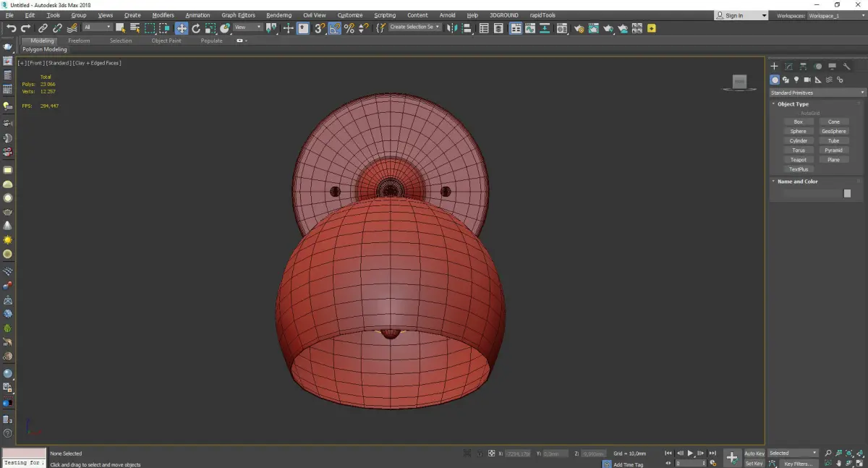Image resolution: width=868 pixels, height=468 pixels.
Task: Select the Rotate tool in the main toolbar
Action: coord(196,28)
